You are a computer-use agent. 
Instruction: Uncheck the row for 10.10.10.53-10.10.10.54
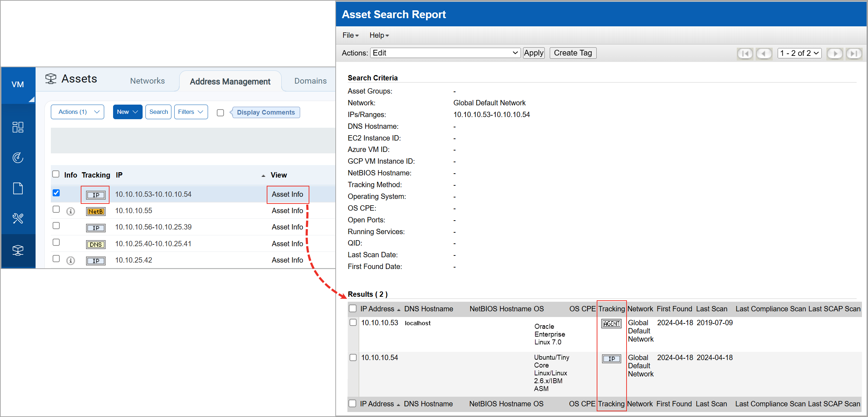tap(56, 192)
